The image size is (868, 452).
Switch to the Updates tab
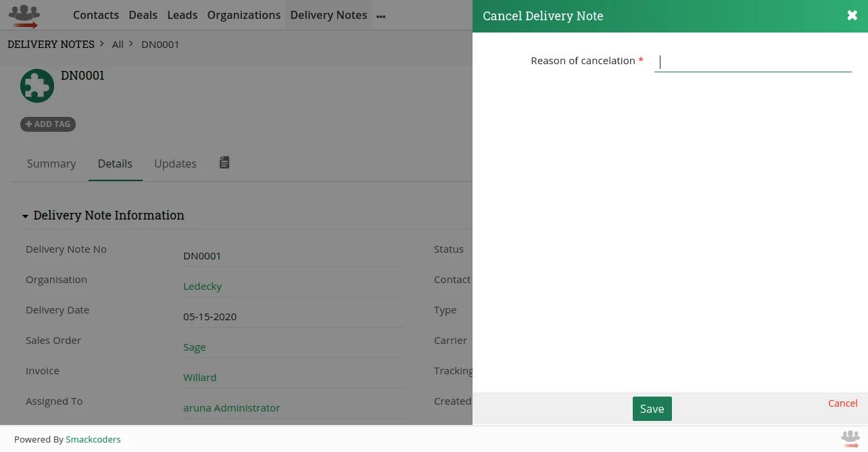pos(175,164)
